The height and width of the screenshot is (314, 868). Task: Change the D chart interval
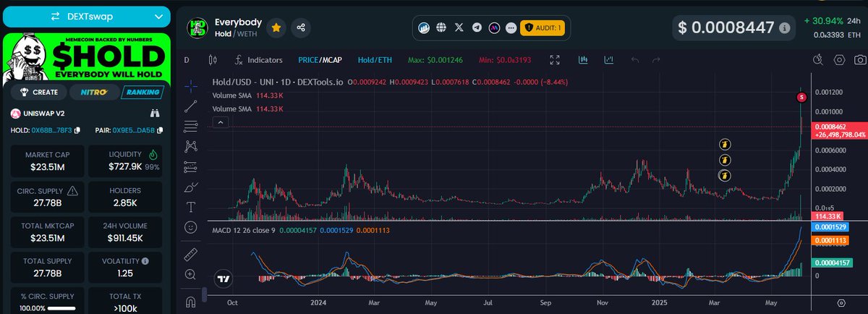(x=186, y=59)
